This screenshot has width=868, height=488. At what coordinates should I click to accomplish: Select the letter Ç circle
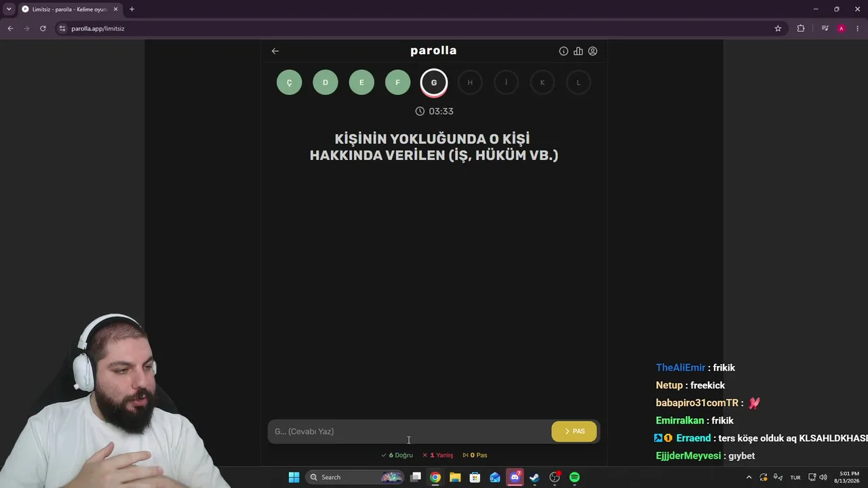pyautogui.click(x=289, y=83)
